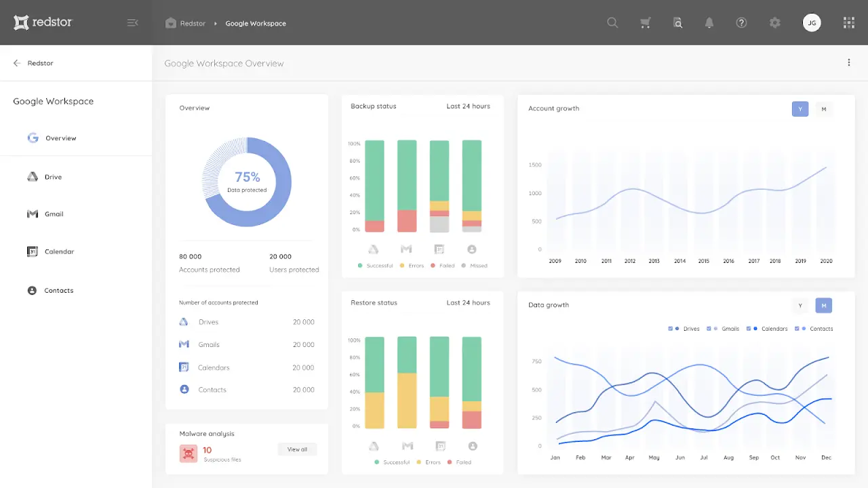
Task: Switch Account growth to monthly (M)
Action: [824, 109]
